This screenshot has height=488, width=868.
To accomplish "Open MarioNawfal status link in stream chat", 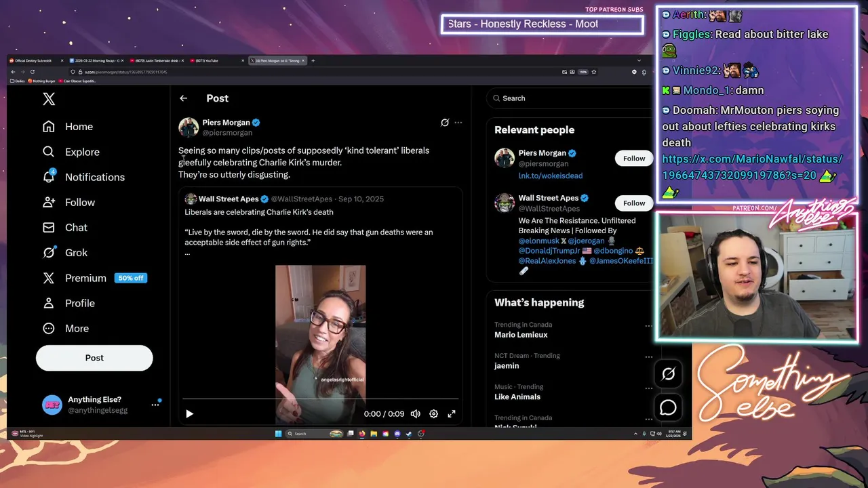I will (752, 167).
